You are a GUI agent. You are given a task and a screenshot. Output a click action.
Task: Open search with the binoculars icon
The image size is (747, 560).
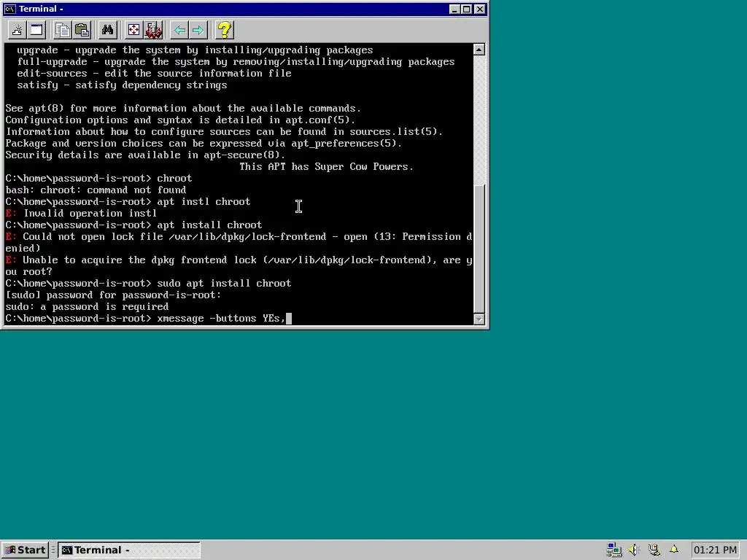pyautogui.click(x=108, y=31)
